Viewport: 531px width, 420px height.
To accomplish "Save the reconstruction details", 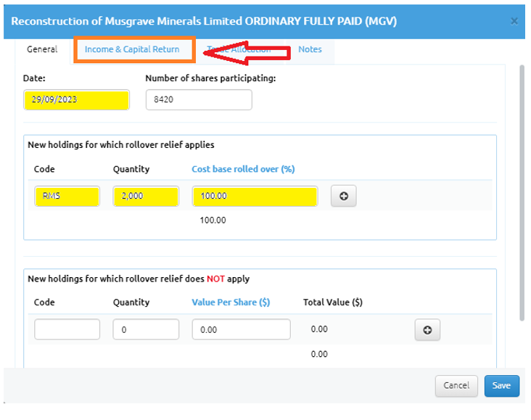I will 501,385.
